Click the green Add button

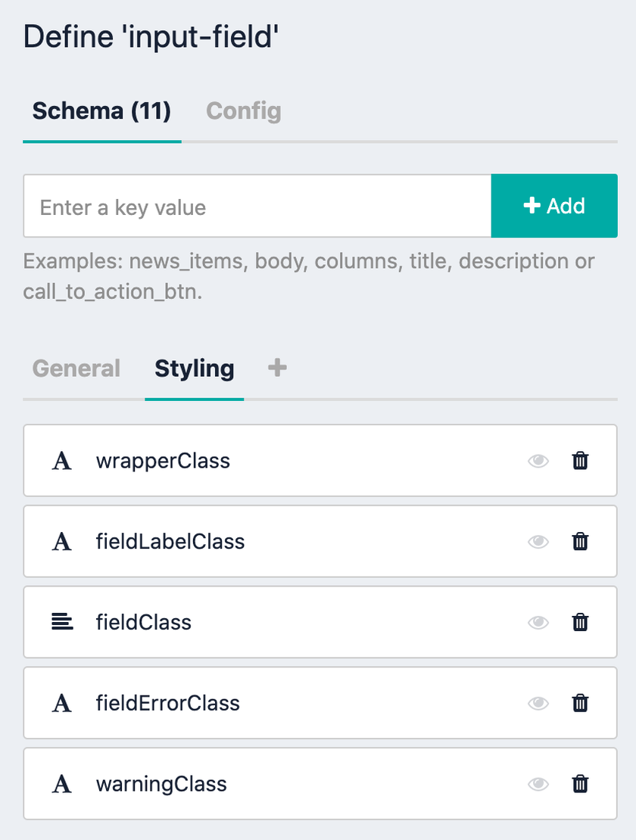[x=554, y=206]
